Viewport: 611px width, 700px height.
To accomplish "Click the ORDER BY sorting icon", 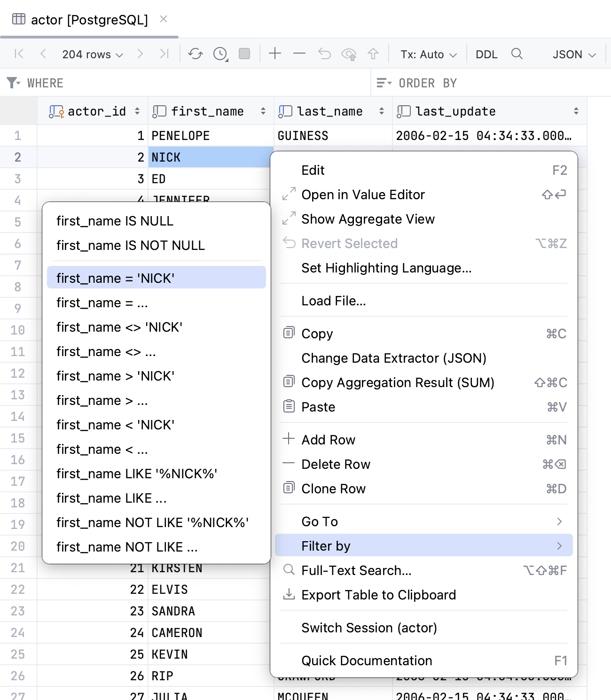I will 384,83.
